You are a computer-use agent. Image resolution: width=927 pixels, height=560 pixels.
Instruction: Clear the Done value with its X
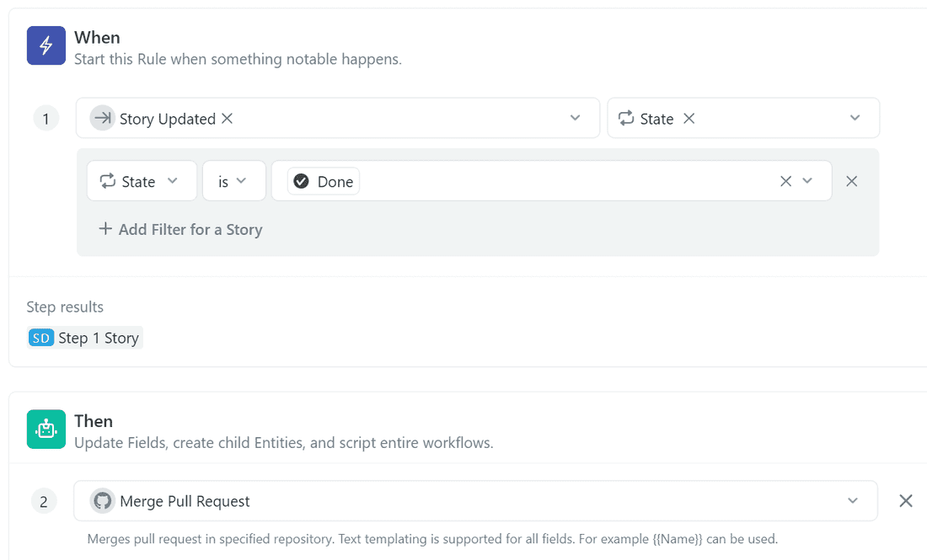point(785,181)
